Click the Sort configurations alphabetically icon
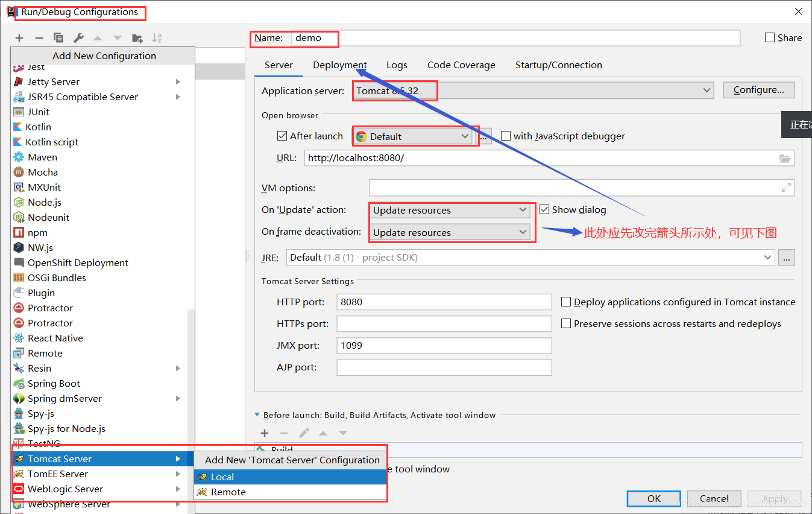The width and height of the screenshot is (812, 514). (157, 38)
